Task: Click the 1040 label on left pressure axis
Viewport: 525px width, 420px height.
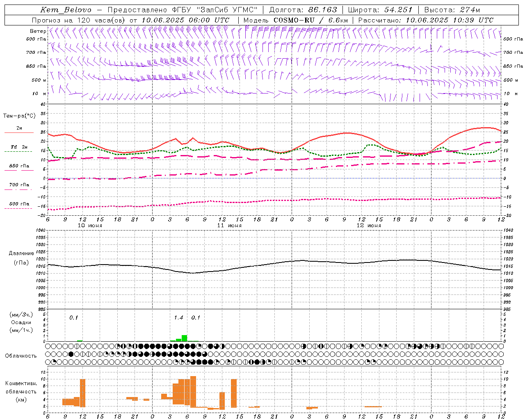Action: click(42, 230)
